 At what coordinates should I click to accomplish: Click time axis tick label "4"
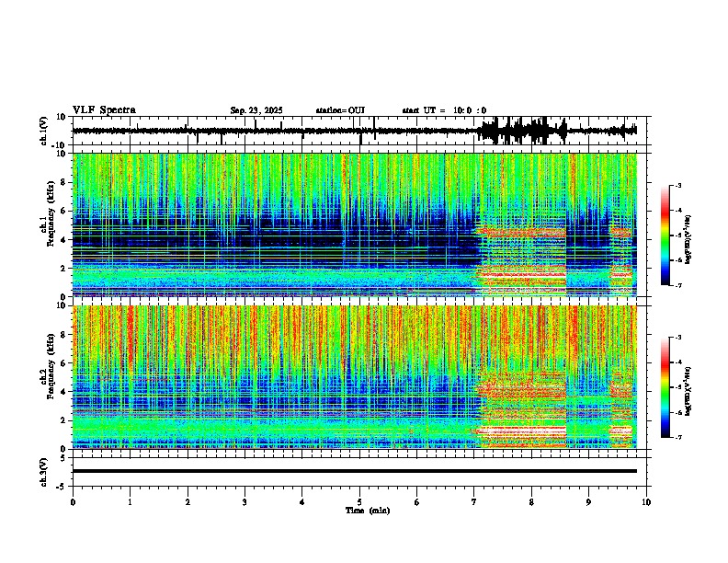pos(302,502)
